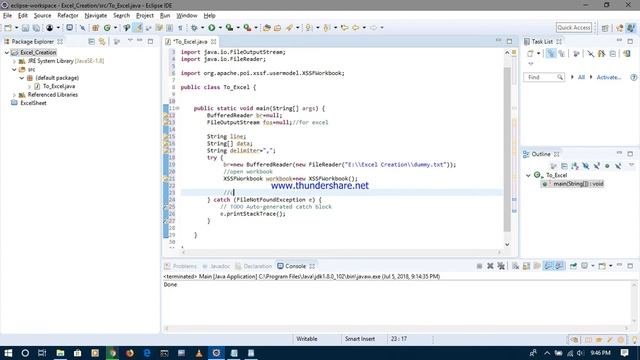Close the To_Excel.java editor tab
The width and height of the screenshot is (640, 360).
213,42
